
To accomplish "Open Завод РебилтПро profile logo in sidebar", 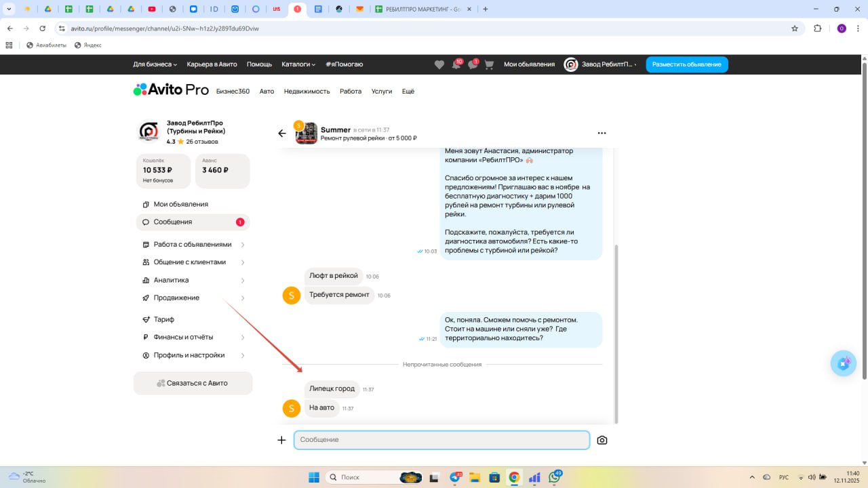I will pos(149,131).
